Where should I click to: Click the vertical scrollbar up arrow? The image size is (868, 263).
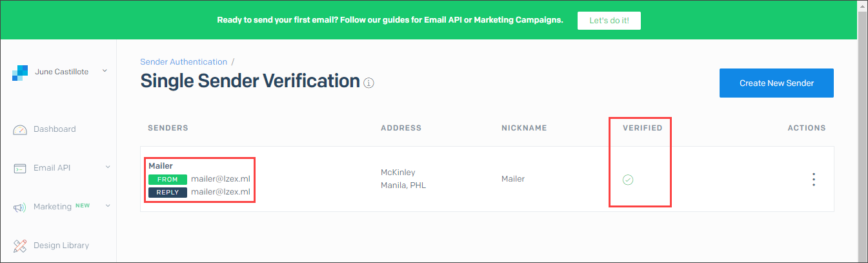(862, 5)
